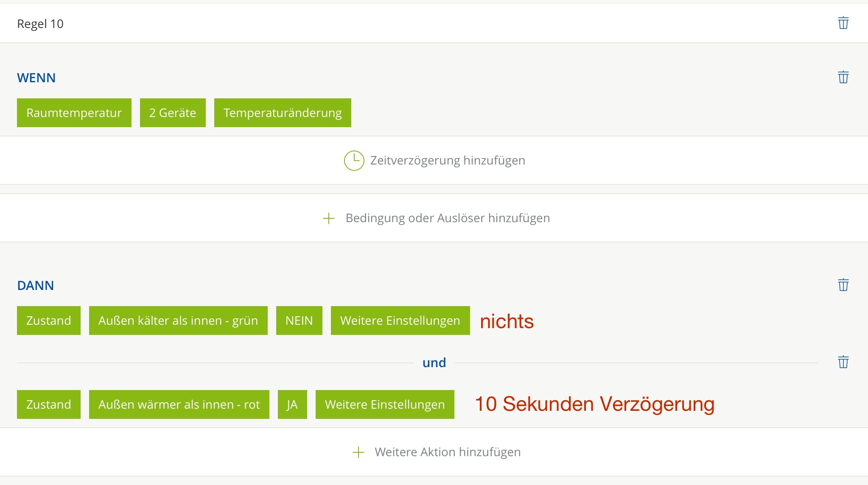Delete Regel 10 with top trash icon
The width and height of the screenshot is (868, 485).
click(843, 23)
